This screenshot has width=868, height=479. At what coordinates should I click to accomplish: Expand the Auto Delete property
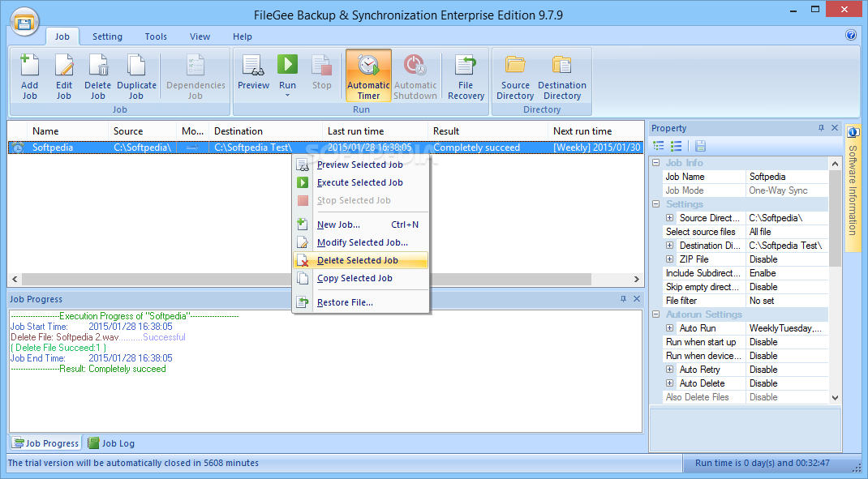(x=669, y=383)
